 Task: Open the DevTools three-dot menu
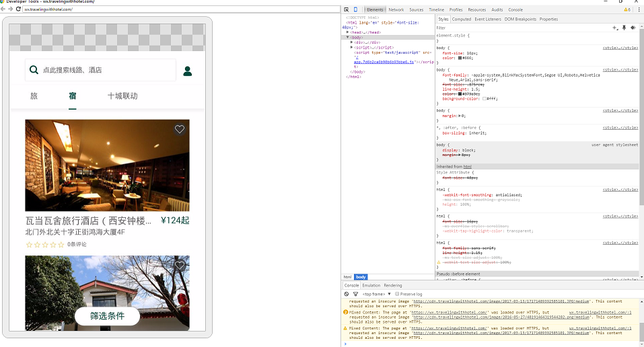638,10
